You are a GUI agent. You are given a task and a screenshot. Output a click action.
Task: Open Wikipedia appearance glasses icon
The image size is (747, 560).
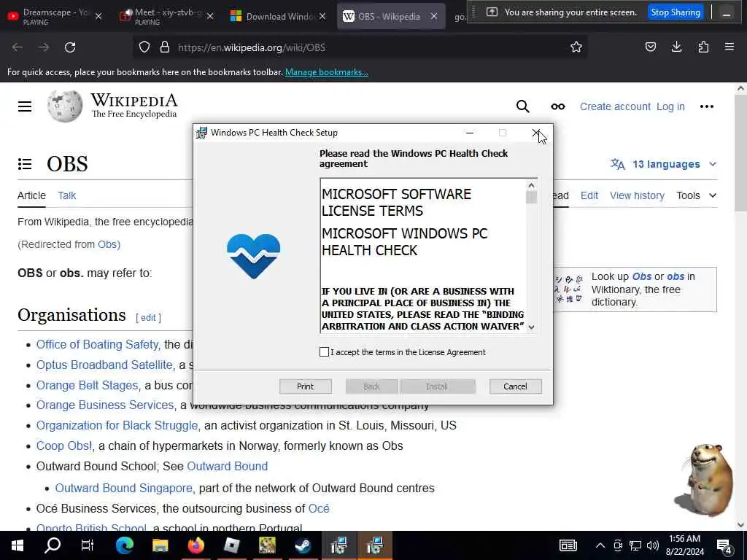pyautogui.click(x=558, y=106)
